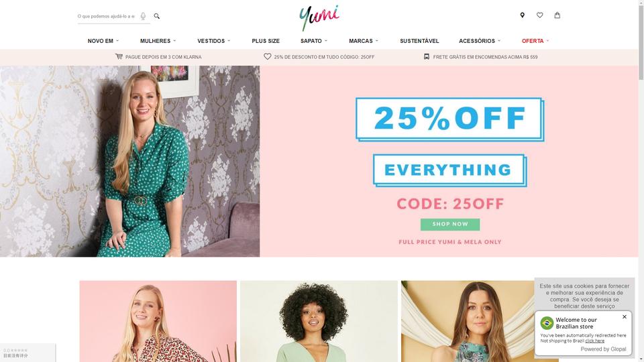This screenshot has width=644, height=362.
Task: Click the magnifying glass search icon
Action: coord(156,16)
